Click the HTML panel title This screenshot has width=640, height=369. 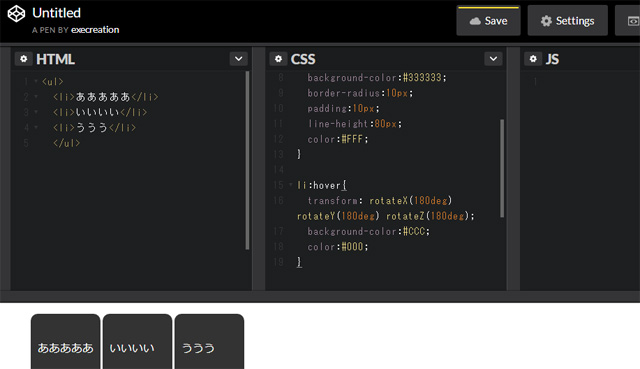(x=55, y=59)
